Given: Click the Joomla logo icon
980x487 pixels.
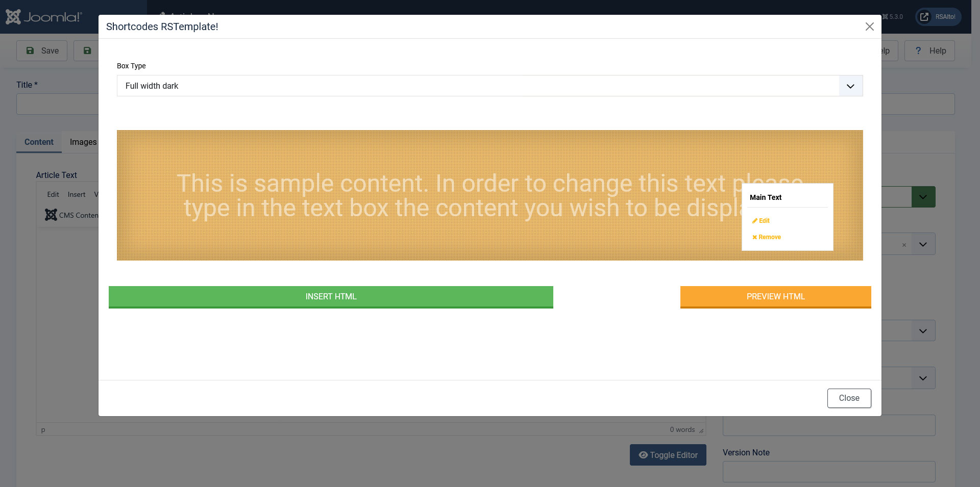Looking at the screenshot, I should pos(13,17).
